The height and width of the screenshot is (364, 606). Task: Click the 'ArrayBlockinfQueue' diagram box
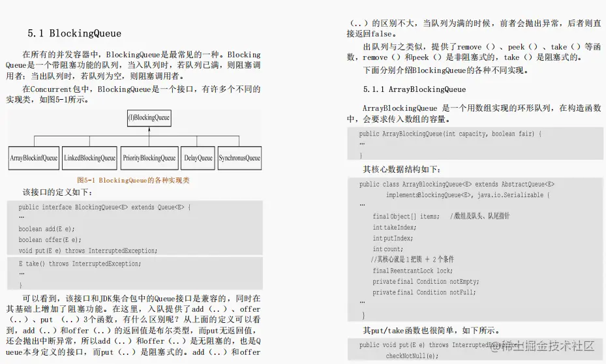click(x=34, y=158)
